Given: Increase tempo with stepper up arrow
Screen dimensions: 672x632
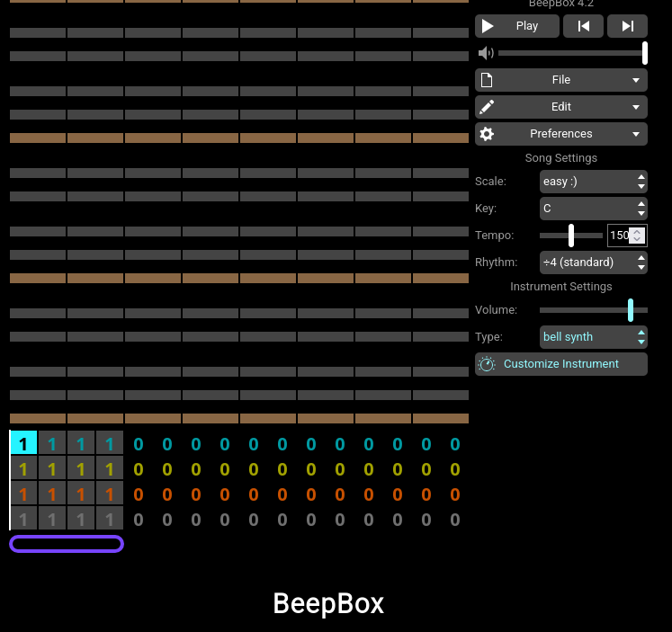Looking at the screenshot, I should click(637, 232).
